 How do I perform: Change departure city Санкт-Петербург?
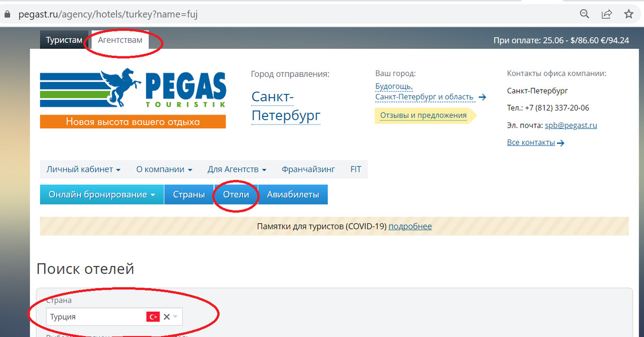[x=286, y=106]
